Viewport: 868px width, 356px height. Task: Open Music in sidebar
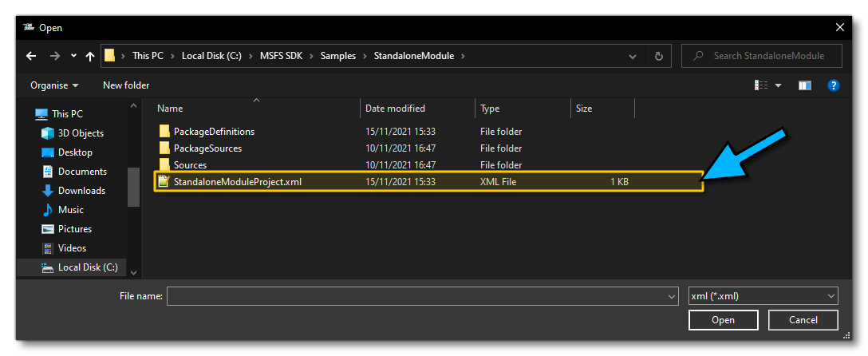70,210
